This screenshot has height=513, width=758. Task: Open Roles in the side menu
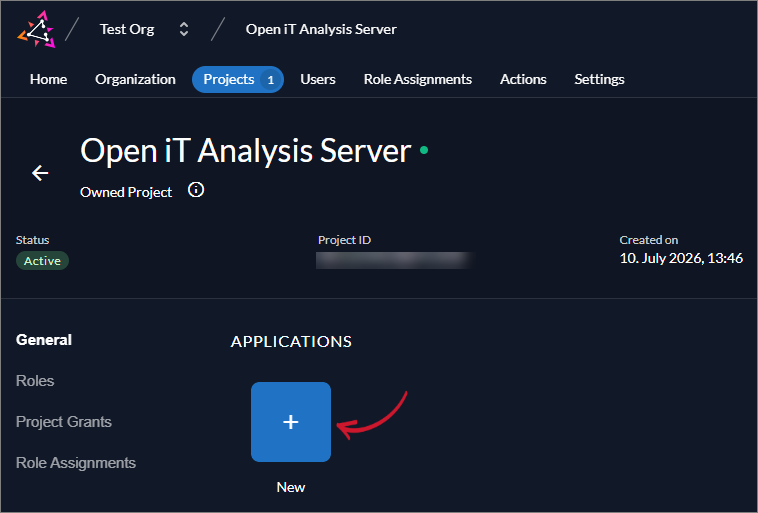tap(35, 381)
